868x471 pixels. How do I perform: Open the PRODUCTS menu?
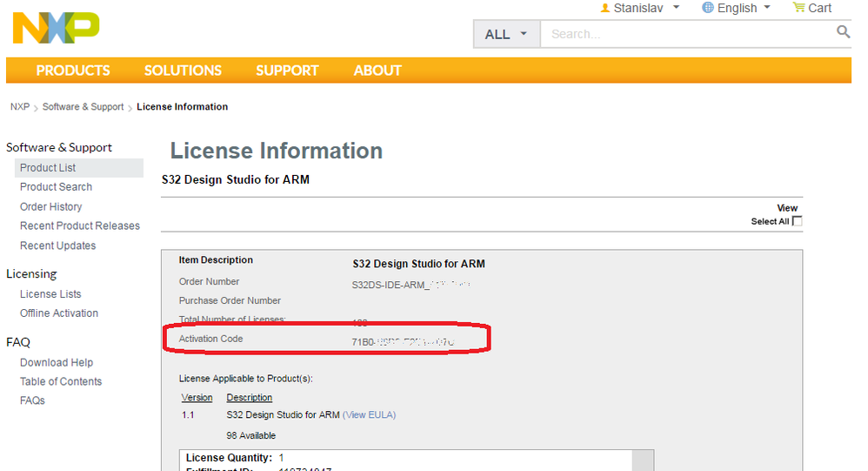(73, 71)
